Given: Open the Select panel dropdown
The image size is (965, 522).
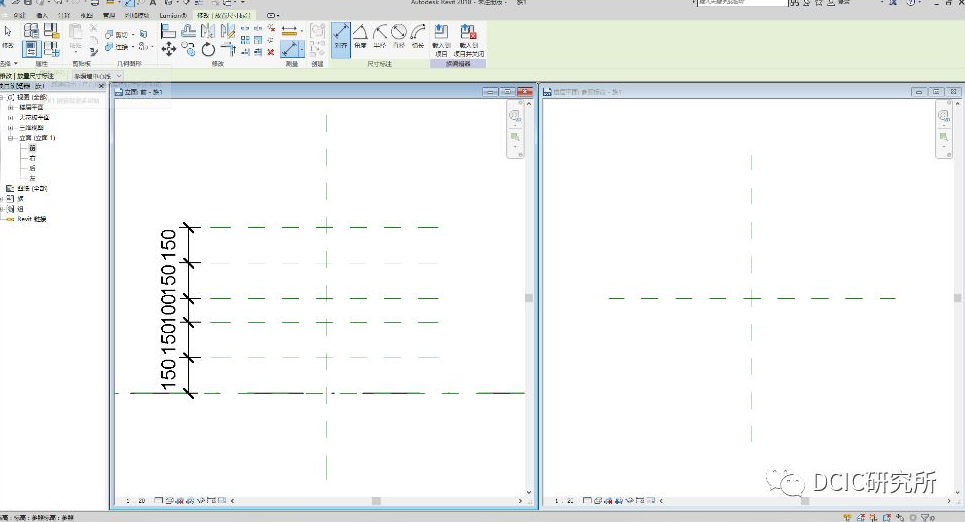Looking at the screenshot, I should 9,63.
